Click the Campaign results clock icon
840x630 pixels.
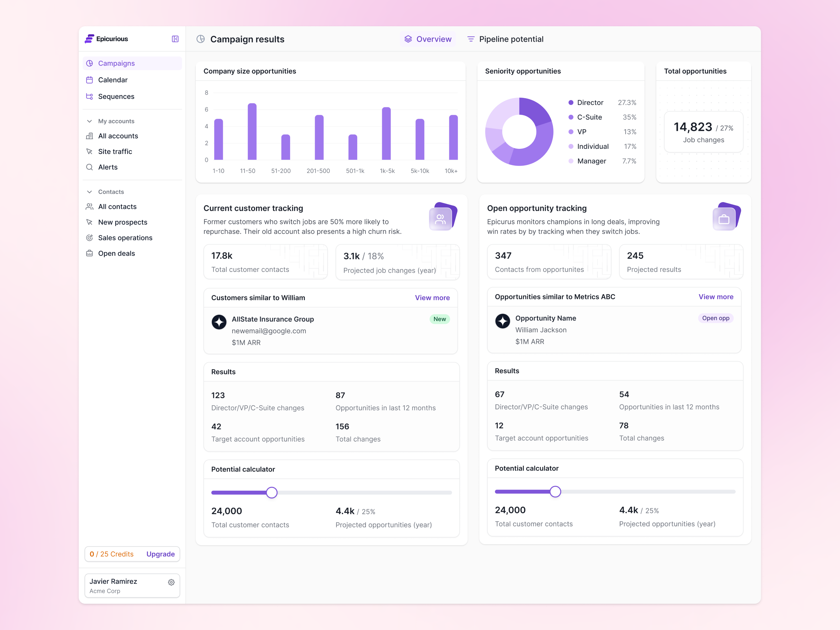(201, 39)
